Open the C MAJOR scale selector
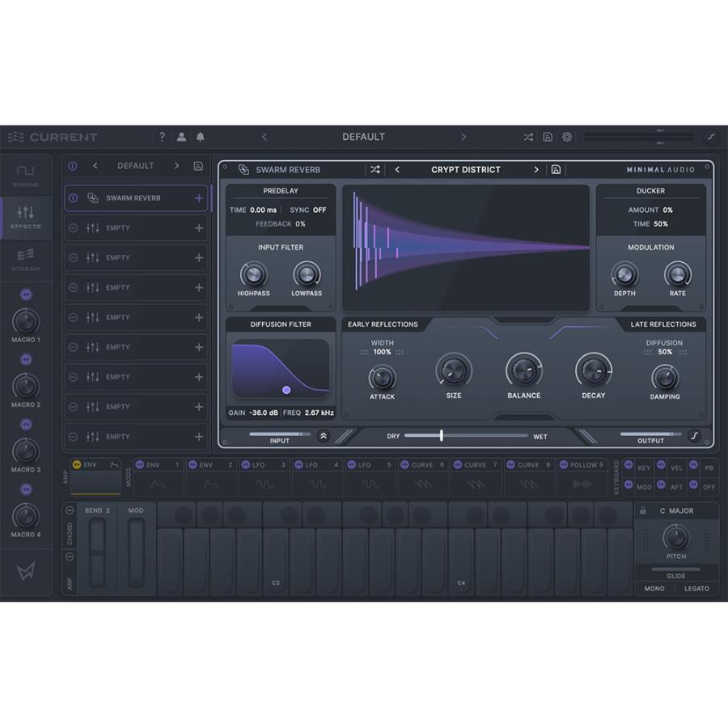This screenshot has height=728, width=728. 676,510
